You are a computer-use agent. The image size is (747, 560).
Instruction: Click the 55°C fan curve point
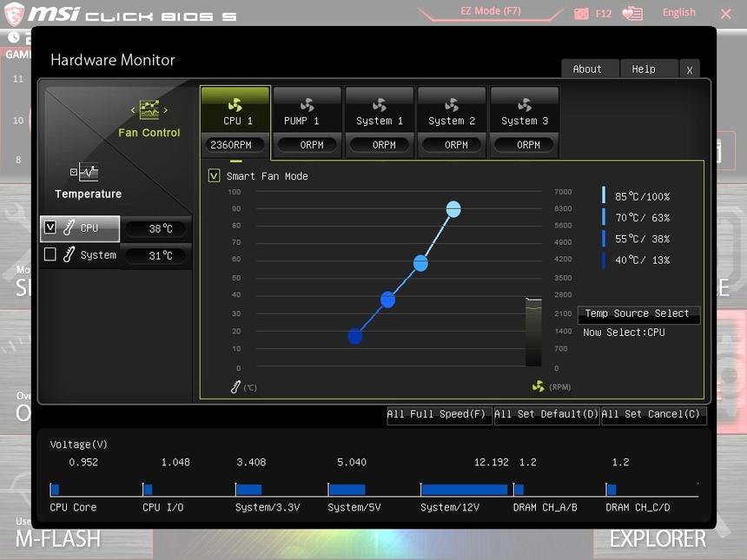387,300
